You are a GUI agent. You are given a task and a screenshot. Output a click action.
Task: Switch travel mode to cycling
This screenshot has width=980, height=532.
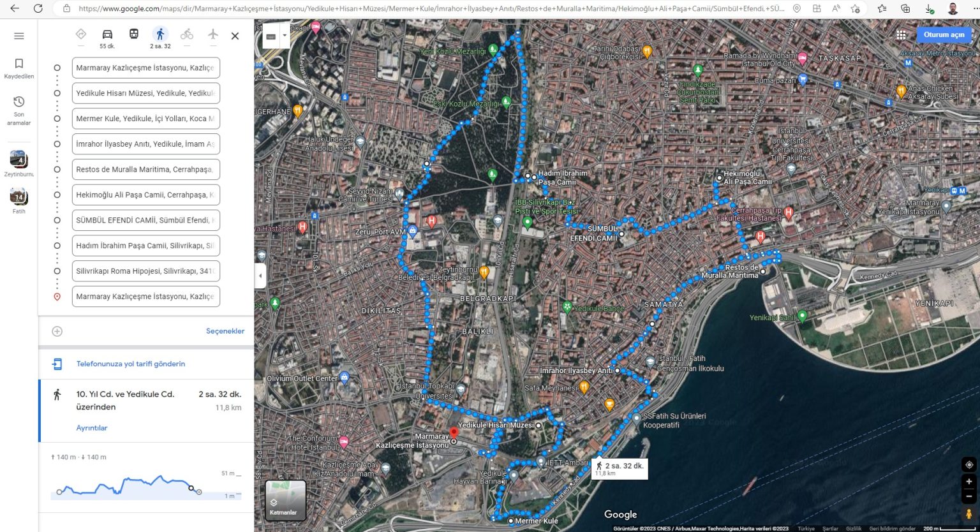(x=187, y=34)
